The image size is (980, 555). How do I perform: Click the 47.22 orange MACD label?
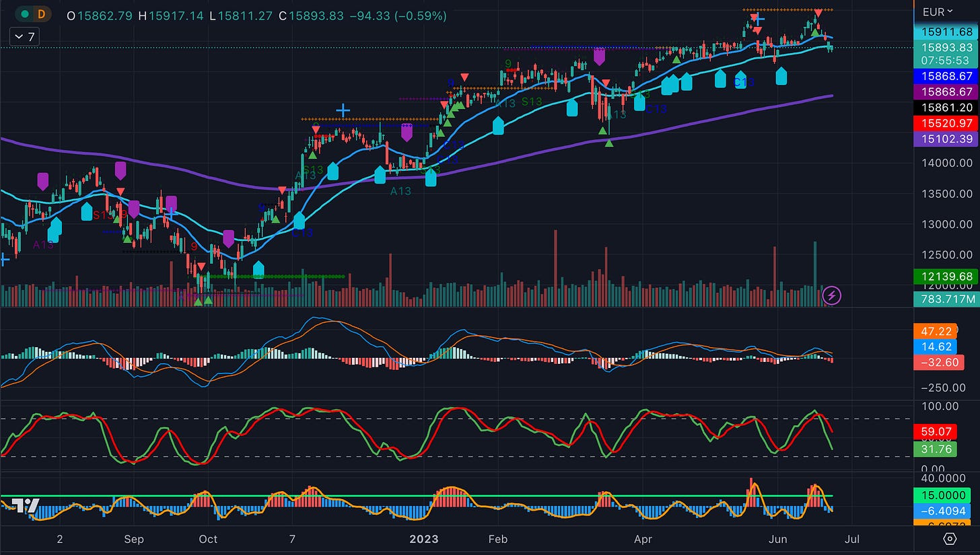934,332
